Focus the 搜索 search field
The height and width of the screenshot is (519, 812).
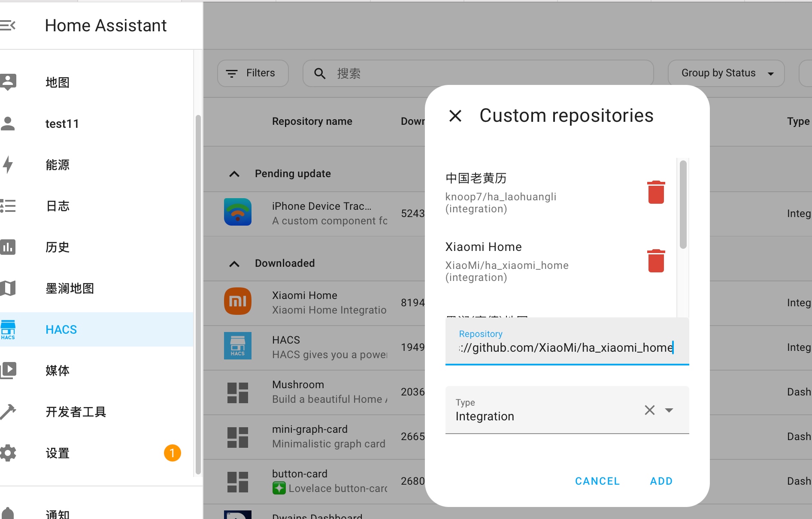478,73
